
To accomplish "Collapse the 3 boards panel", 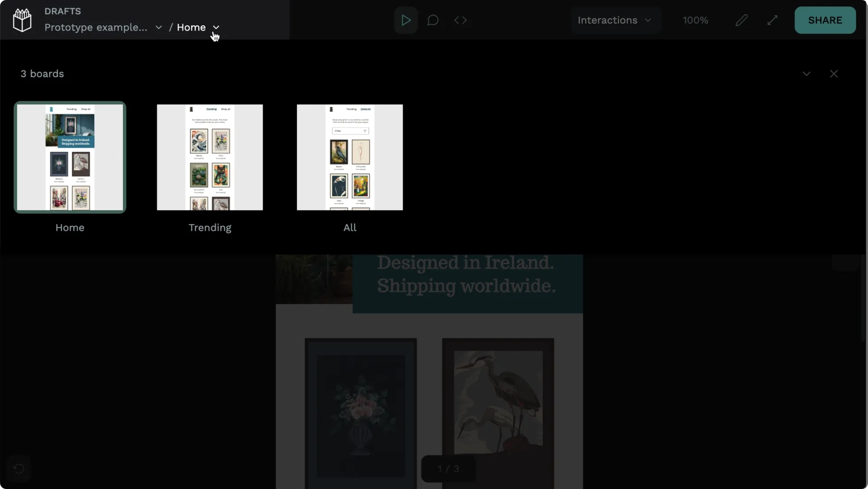I will (807, 73).
